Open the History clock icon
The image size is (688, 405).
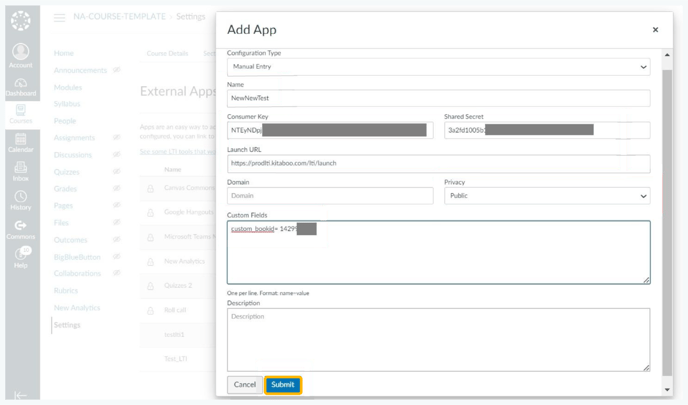(21, 196)
